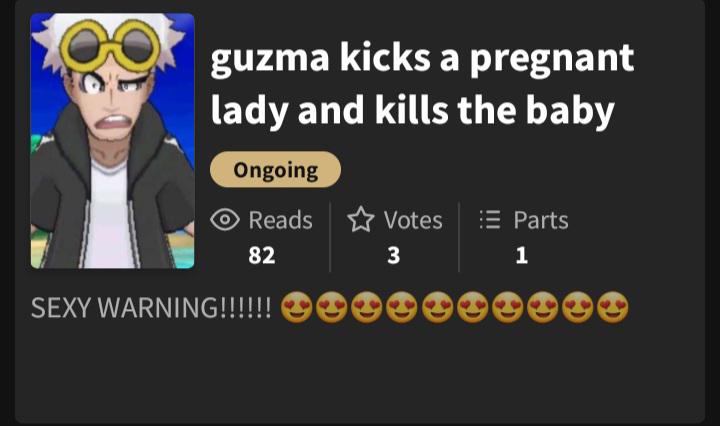Click the eye icon beside Reads

[225, 220]
